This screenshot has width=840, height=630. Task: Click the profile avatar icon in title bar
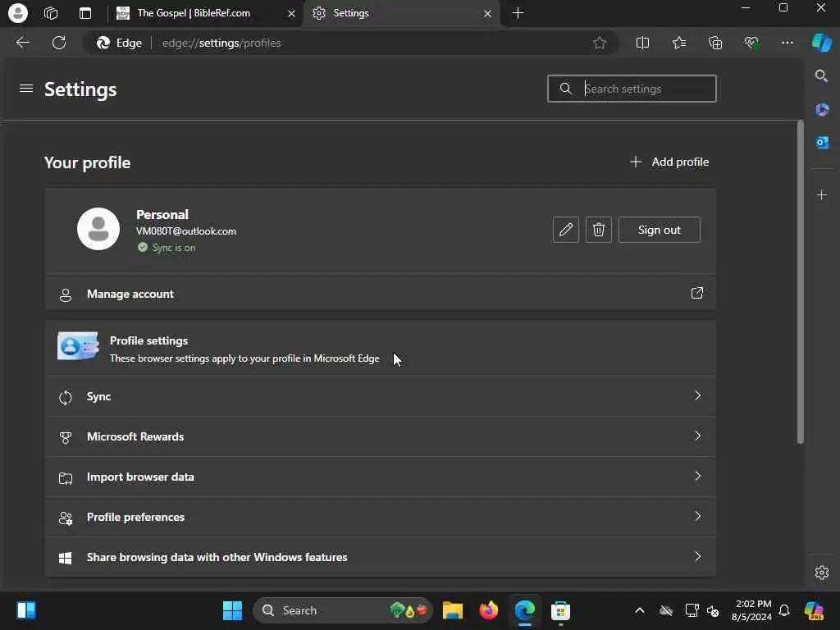[x=18, y=13]
